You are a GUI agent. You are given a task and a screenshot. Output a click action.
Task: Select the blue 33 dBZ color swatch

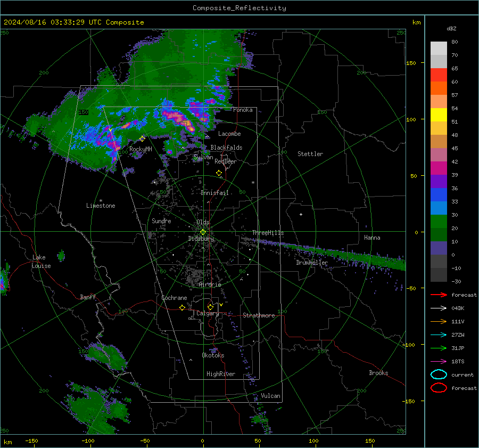(439, 194)
